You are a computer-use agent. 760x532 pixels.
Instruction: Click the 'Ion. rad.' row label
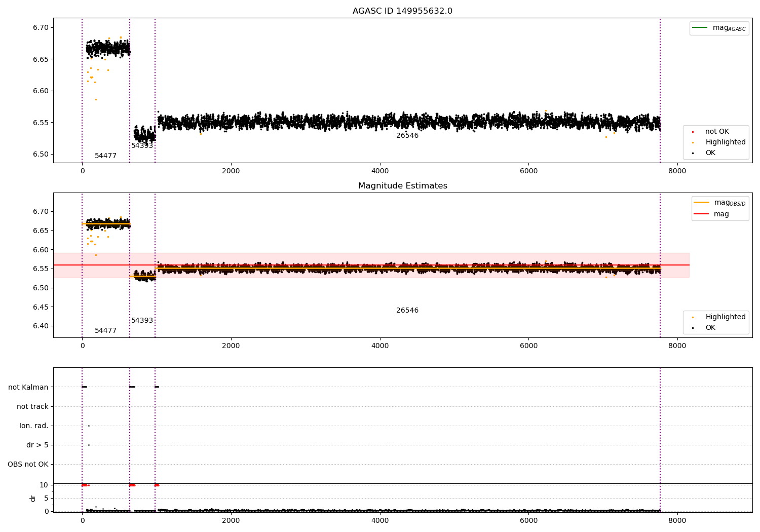(34, 426)
